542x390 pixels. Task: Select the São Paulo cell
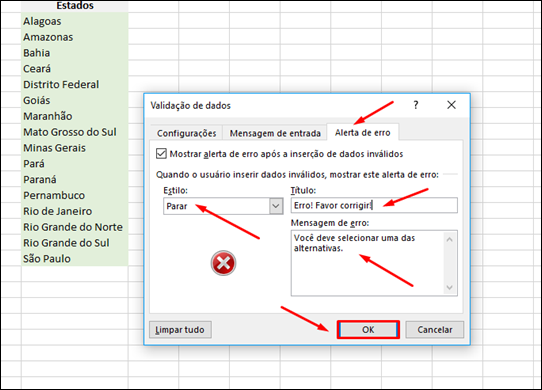(x=75, y=259)
